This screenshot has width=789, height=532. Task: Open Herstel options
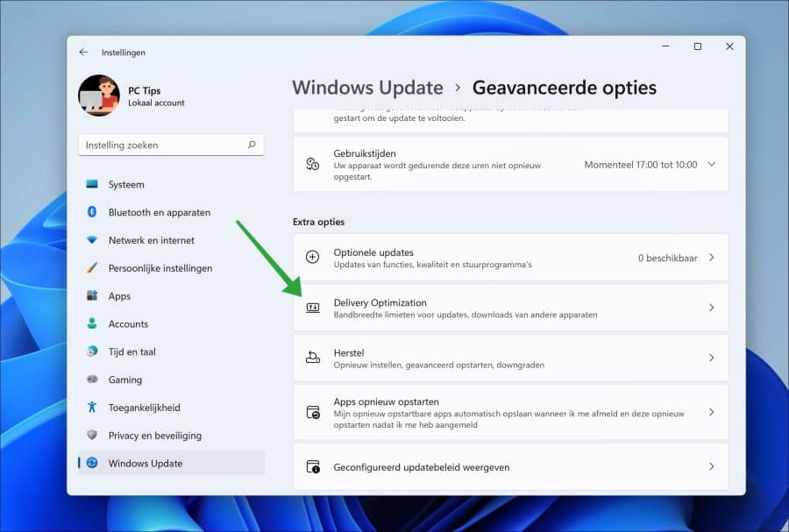511,358
